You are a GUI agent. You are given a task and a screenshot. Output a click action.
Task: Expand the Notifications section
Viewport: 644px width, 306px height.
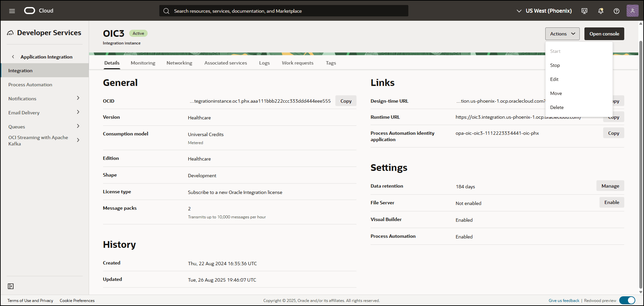point(78,98)
